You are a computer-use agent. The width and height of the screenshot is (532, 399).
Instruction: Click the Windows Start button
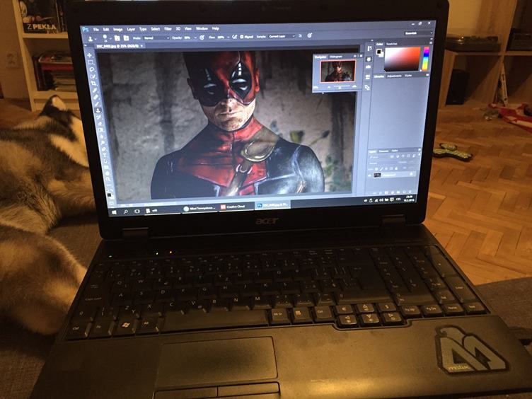point(114,212)
